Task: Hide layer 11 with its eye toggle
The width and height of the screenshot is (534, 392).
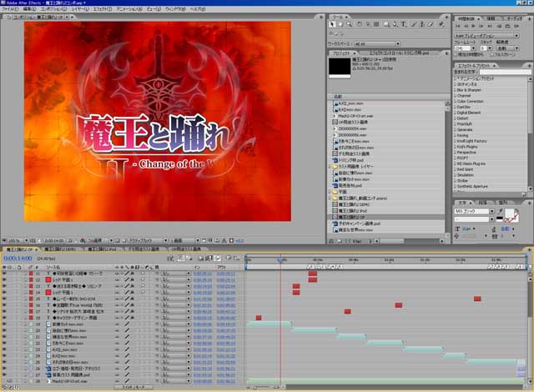Action: pyautogui.click(x=4, y=274)
